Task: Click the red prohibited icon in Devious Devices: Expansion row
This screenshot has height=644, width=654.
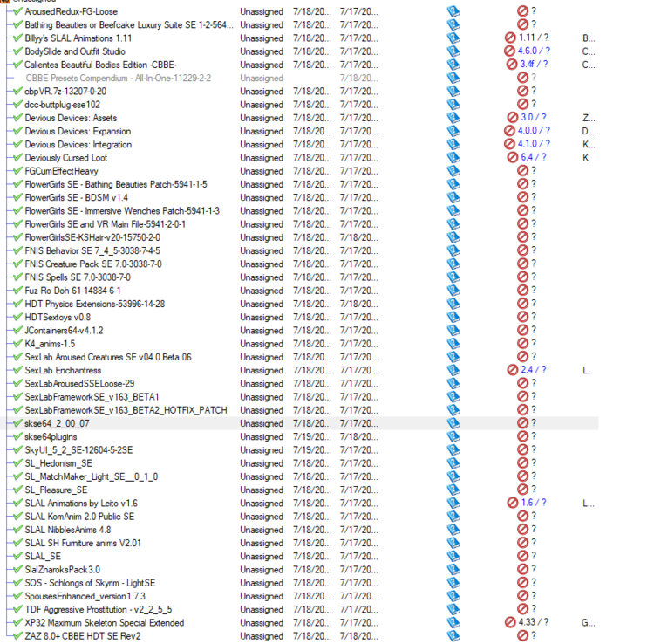Action: [509, 131]
